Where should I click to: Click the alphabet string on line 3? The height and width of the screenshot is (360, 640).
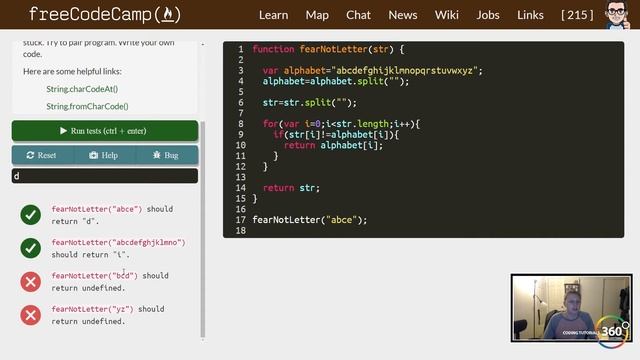[404, 71]
